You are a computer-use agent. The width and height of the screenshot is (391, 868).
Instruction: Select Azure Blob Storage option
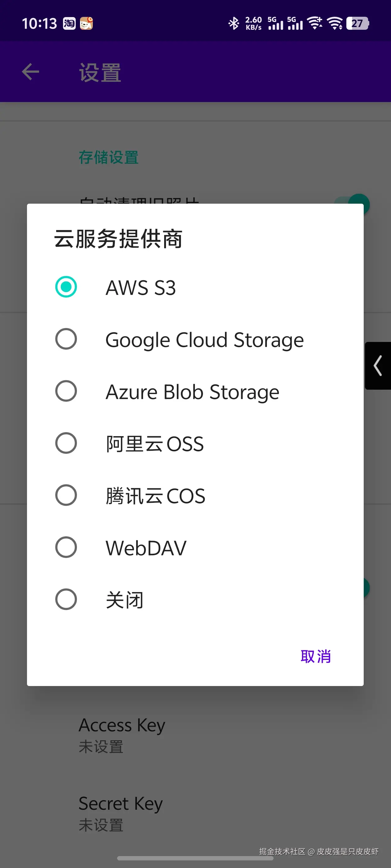(x=66, y=391)
